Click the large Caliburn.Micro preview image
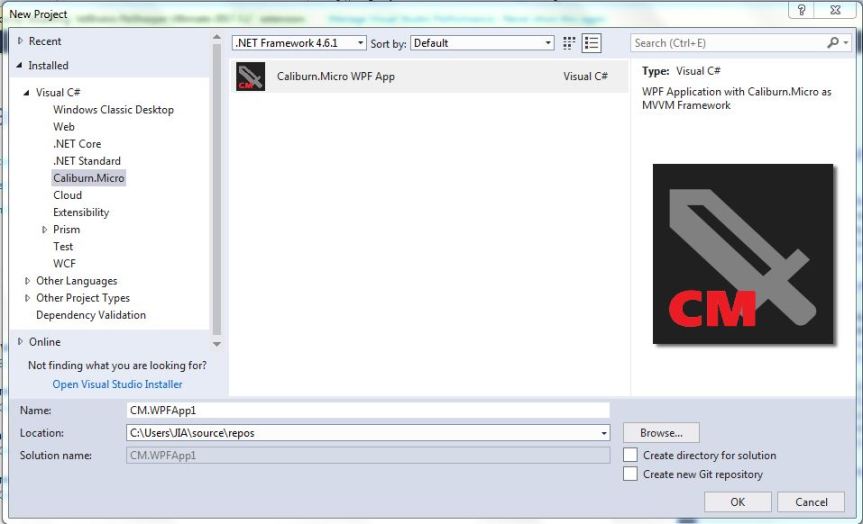 pyautogui.click(x=742, y=254)
